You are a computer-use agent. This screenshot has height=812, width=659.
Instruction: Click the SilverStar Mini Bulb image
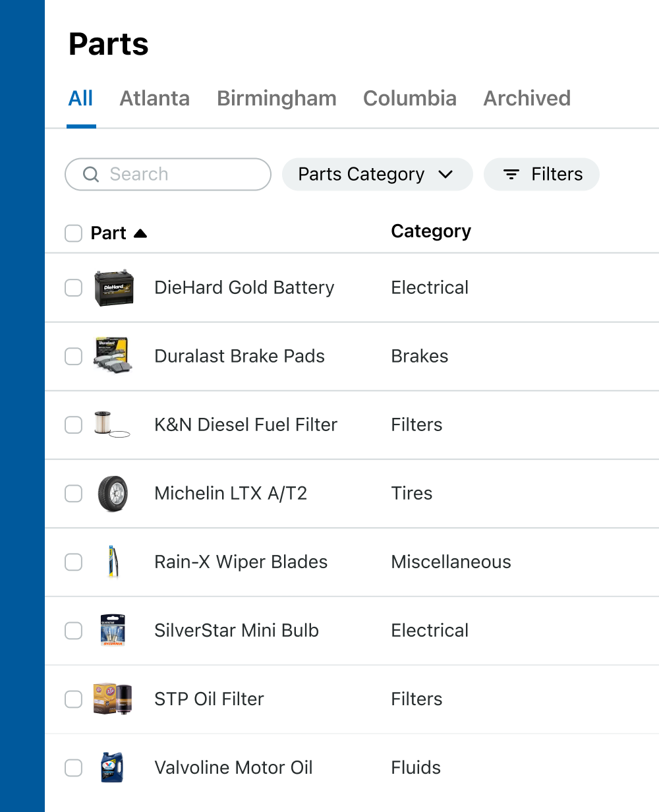[112, 630]
